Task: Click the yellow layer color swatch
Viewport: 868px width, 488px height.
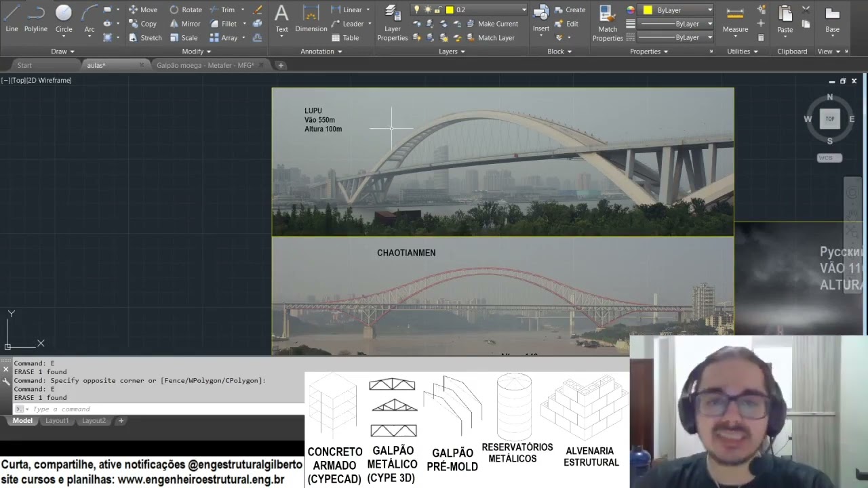Action: click(449, 9)
